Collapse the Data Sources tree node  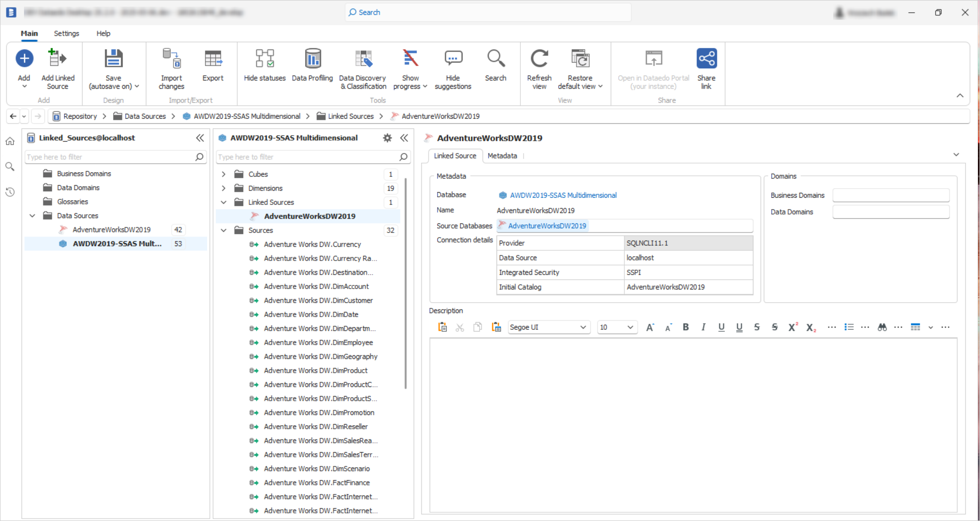[x=33, y=216]
